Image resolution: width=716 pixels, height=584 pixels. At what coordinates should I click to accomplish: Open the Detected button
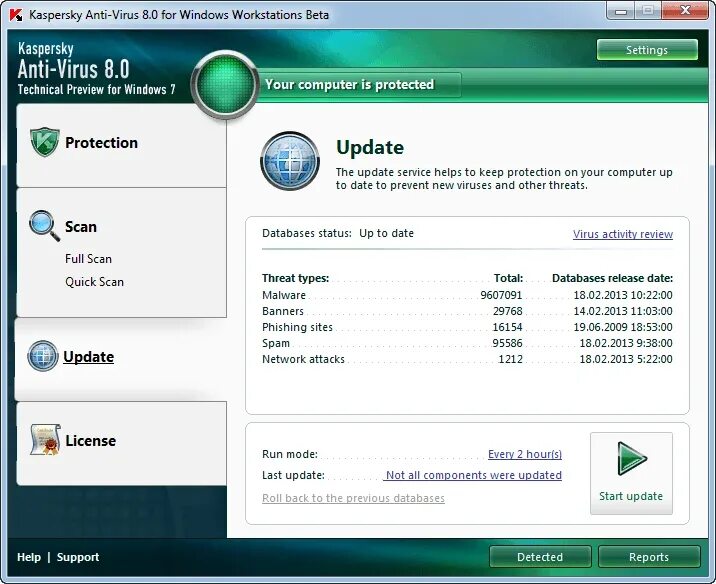[540, 557]
